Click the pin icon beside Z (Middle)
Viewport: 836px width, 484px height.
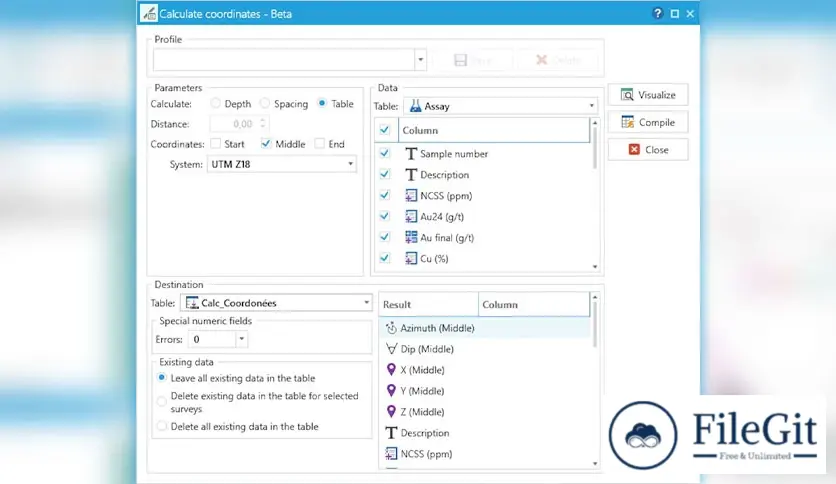click(x=391, y=412)
